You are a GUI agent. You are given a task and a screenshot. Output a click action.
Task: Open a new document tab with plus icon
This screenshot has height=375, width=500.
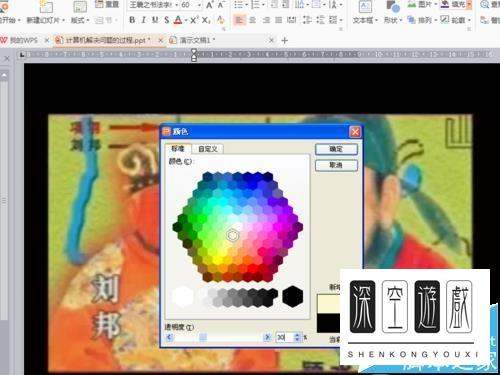coord(285,41)
